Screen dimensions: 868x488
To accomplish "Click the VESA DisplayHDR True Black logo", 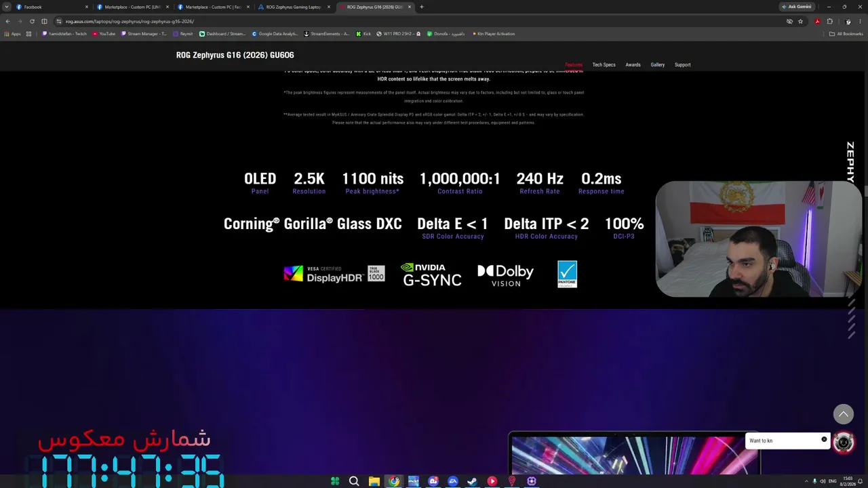I will 334,274.
